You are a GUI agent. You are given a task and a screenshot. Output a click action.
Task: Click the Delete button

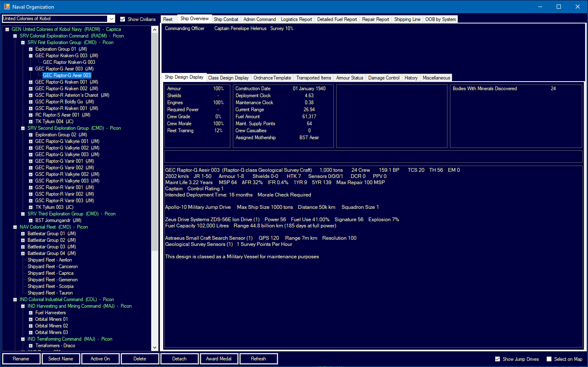[140, 359]
